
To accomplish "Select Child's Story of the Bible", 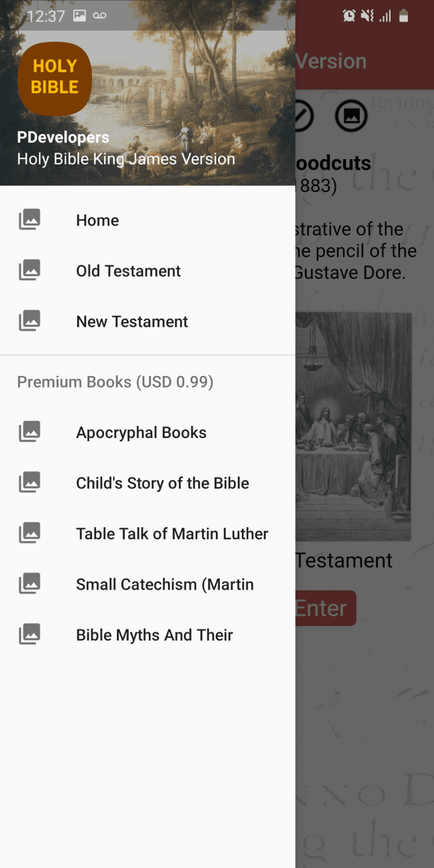I will click(163, 483).
